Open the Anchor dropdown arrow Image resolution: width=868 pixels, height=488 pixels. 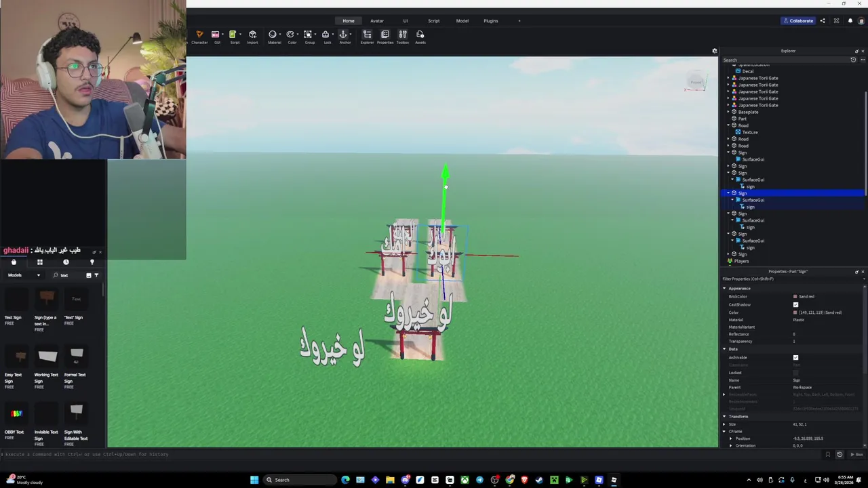click(x=352, y=35)
